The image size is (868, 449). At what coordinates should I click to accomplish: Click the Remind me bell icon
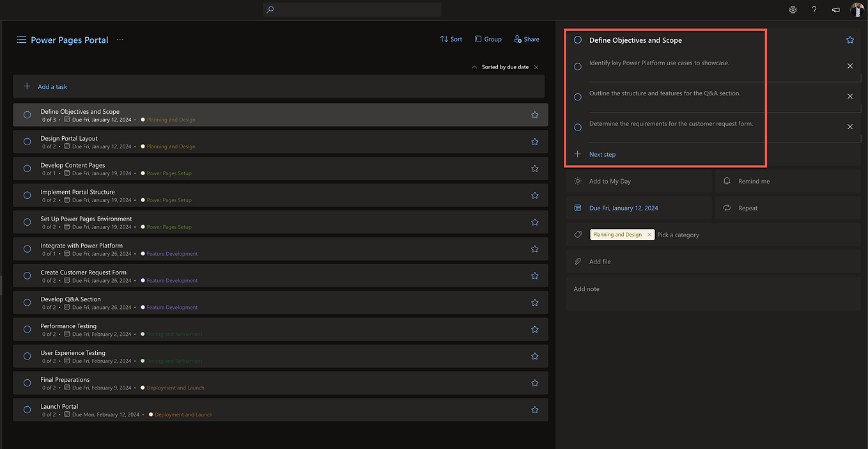point(727,181)
